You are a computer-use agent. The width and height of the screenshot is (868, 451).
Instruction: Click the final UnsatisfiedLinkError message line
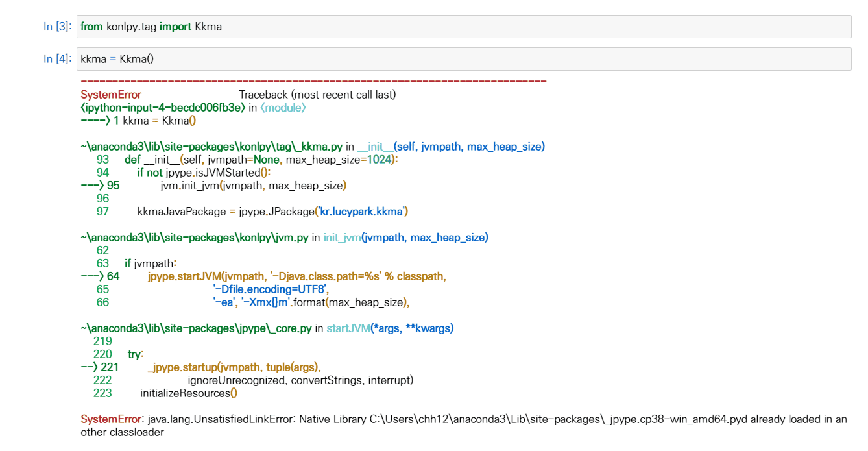click(x=463, y=420)
